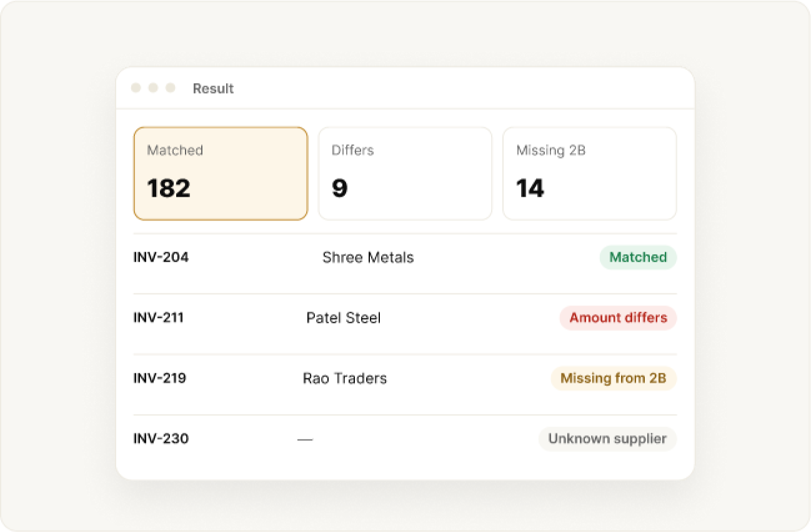The height and width of the screenshot is (532, 811).
Task: Select the Differs summary card showing 9
Action: coord(405,174)
